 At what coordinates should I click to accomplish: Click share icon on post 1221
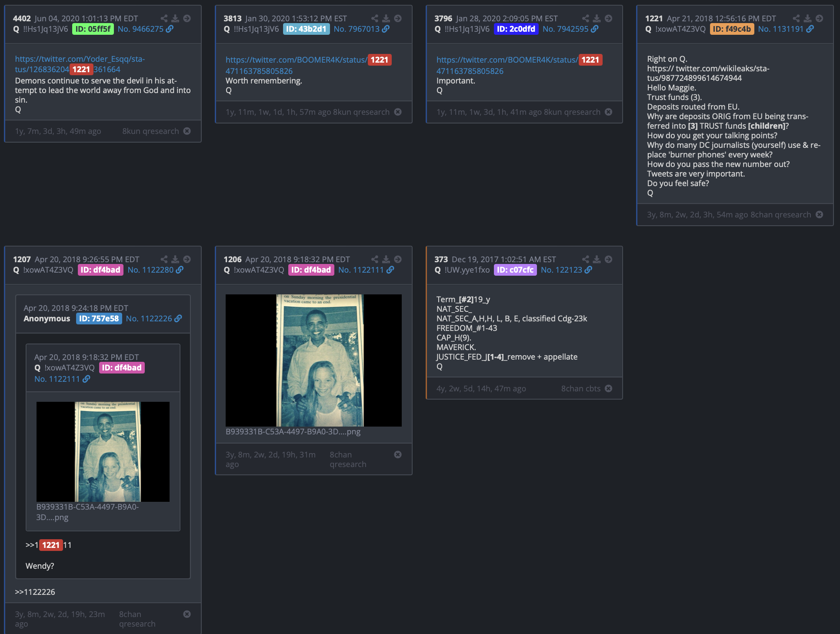(x=796, y=18)
